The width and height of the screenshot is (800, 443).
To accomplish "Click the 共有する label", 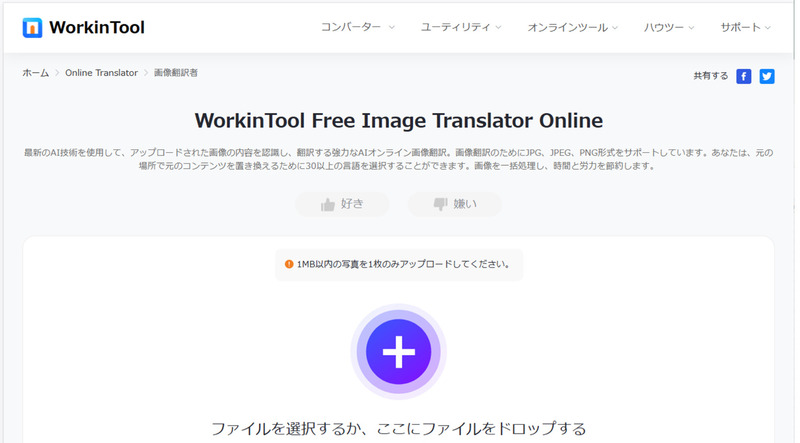I will tap(711, 76).
